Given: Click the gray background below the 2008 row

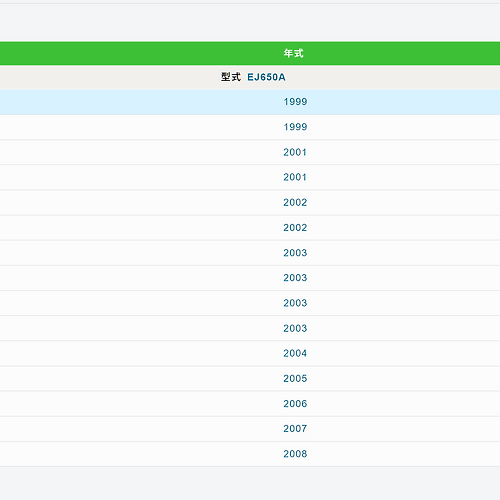Looking at the screenshot, I should pyautogui.click(x=250, y=483).
